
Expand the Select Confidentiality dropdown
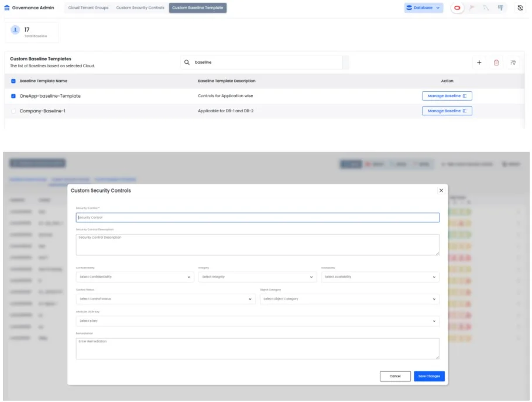point(135,277)
